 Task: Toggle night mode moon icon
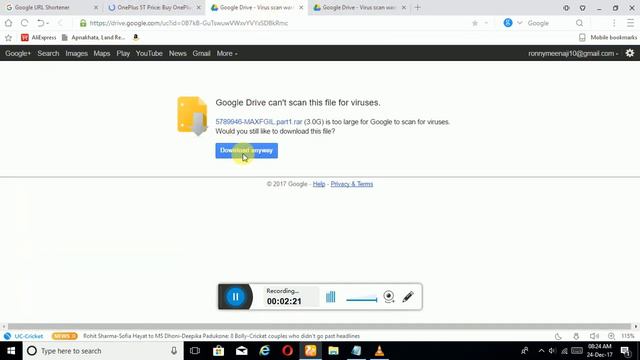[x=558, y=336]
